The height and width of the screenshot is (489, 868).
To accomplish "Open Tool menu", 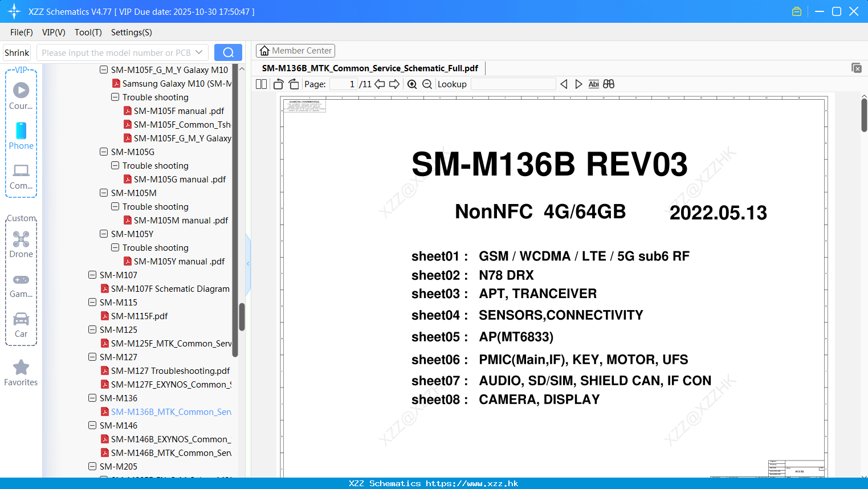I will point(88,32).
